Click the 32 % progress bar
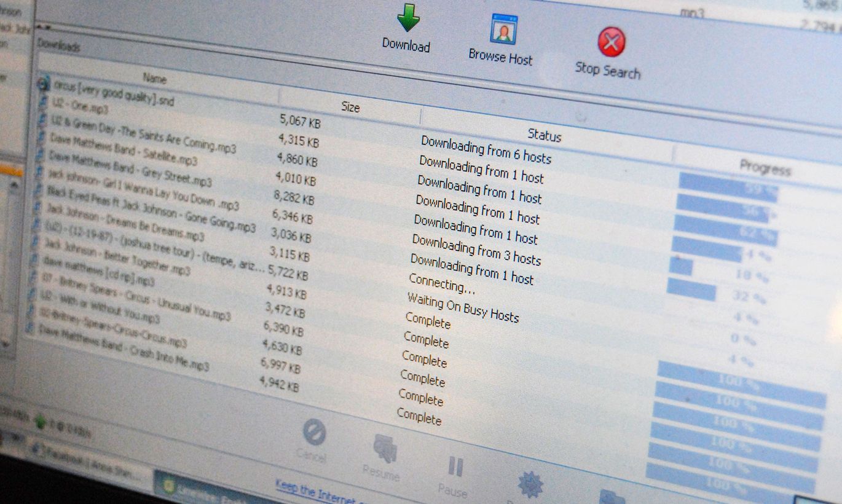The width and height of the screenshot is (842, 504). click(x=691, y=289)
